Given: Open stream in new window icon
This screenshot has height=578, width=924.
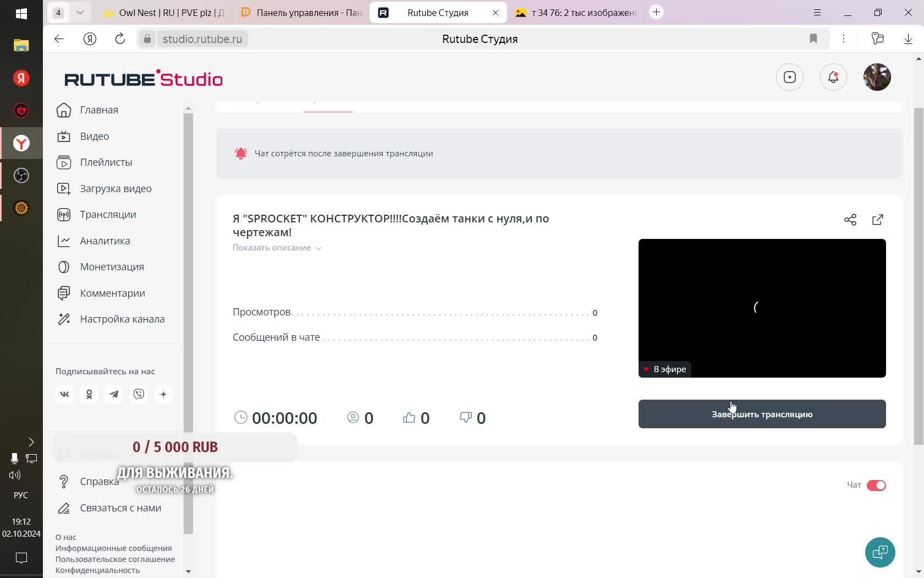Looking at the screenshot, I should tap(878, 220).
